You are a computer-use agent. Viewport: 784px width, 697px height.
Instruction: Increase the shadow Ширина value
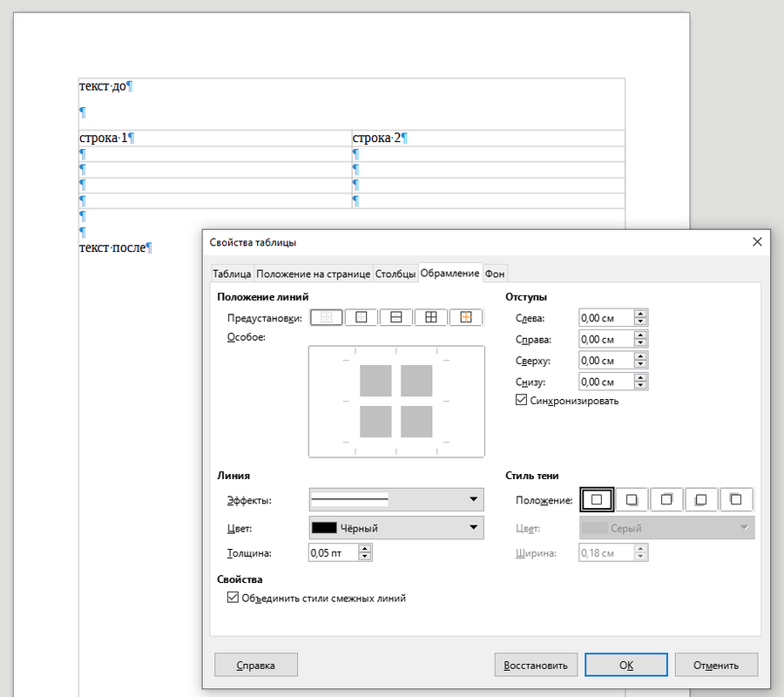(640, 549)
